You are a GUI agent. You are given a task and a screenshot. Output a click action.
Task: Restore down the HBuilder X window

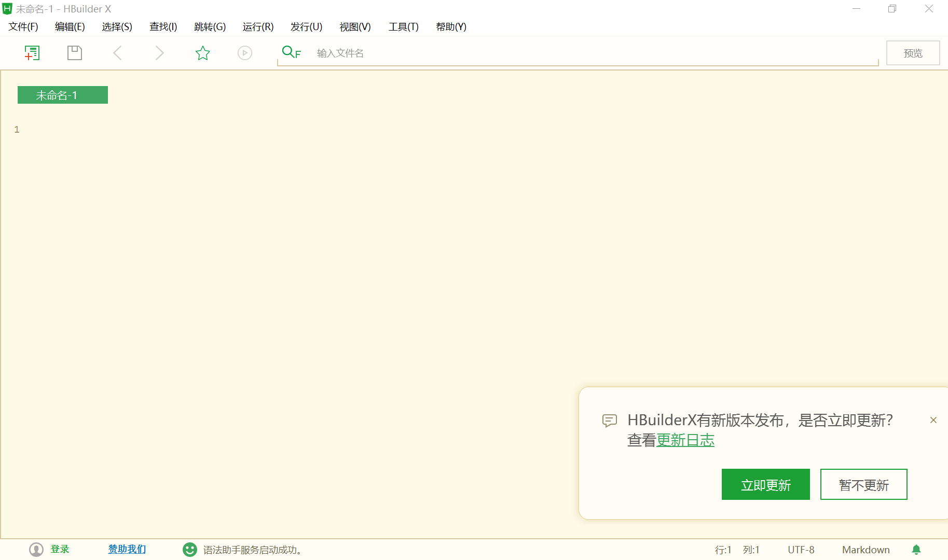coord(892,9)
